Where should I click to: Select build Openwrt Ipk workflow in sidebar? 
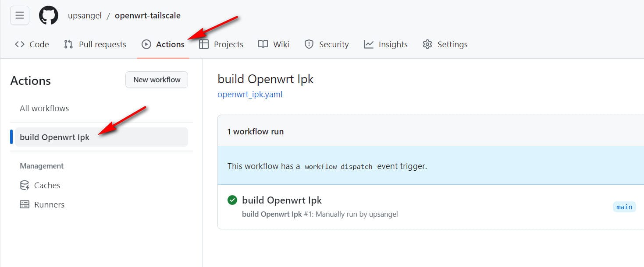point(55,137)
